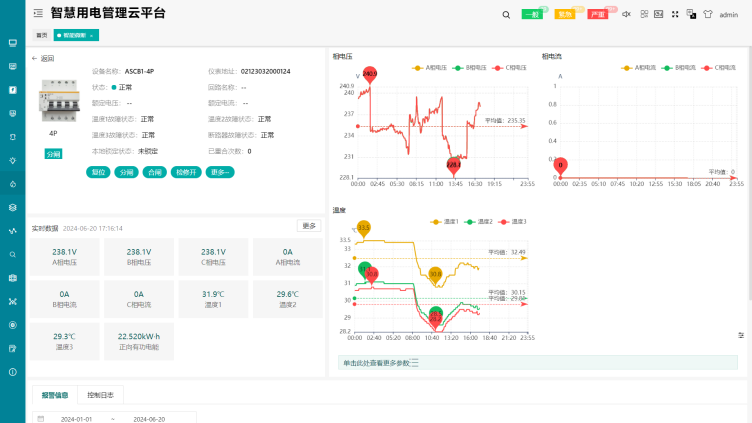Switch language with the translate icon
Viewport: 752px width, 423px height.
(691, 14)
